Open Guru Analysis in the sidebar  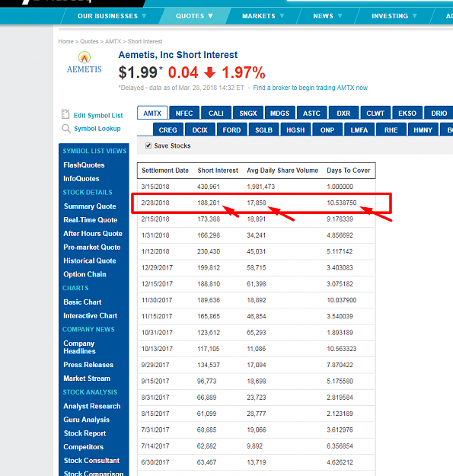click(87, 420)
